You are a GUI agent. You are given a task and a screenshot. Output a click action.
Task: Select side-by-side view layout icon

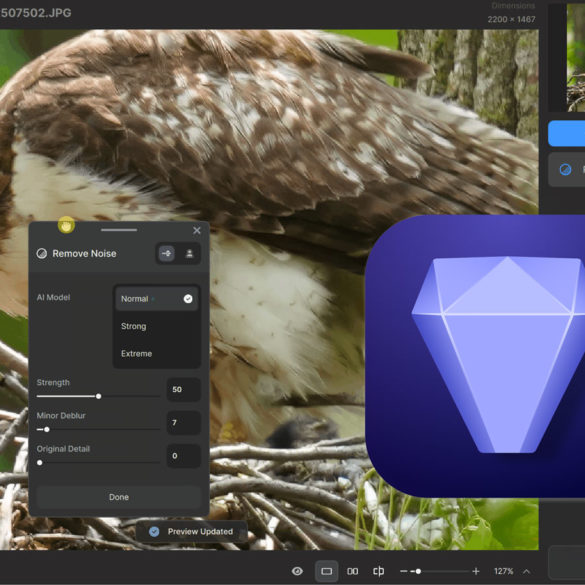(x=353, y=571)
